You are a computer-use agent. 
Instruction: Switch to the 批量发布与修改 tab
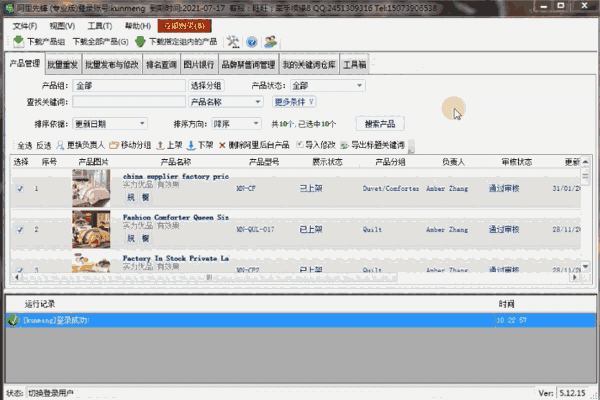coord(111,65)
